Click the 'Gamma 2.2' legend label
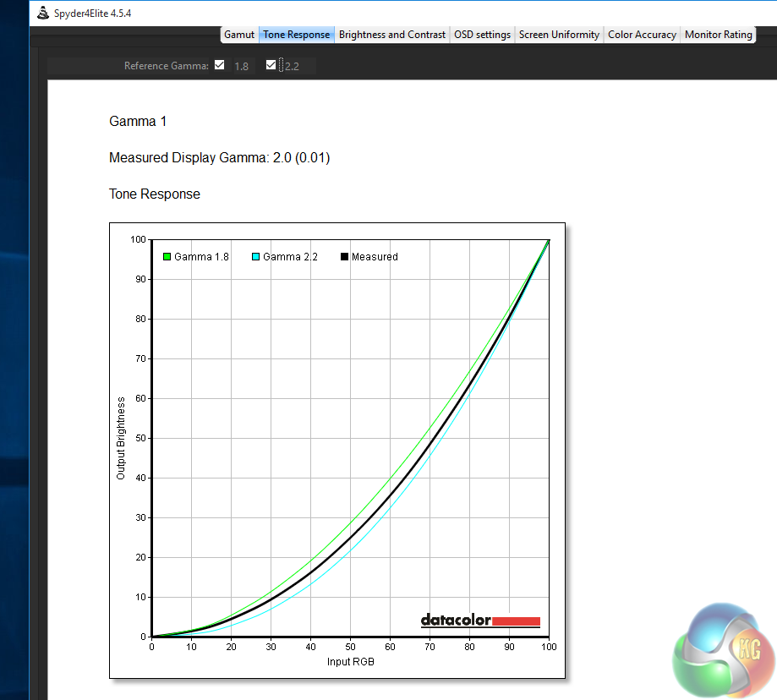Viewport: 777px width, 700px height. coord(290,257)
